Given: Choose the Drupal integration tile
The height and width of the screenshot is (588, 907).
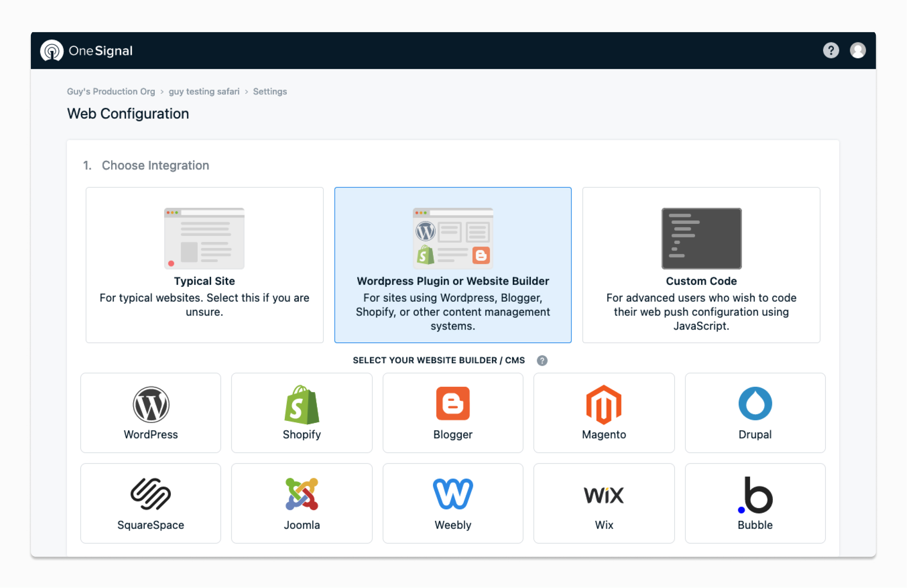Looking at the screenshot, I should coord(755,413).
